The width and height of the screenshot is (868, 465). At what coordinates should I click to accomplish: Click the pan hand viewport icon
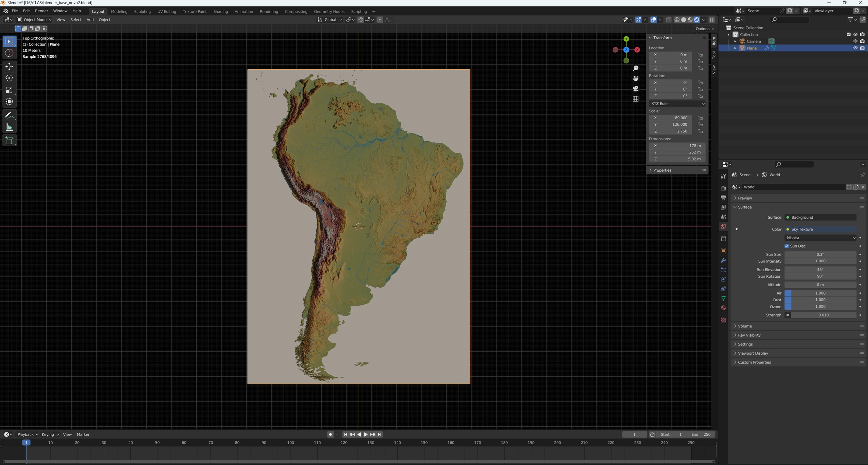pyautogui.click(x=636, y=78)
